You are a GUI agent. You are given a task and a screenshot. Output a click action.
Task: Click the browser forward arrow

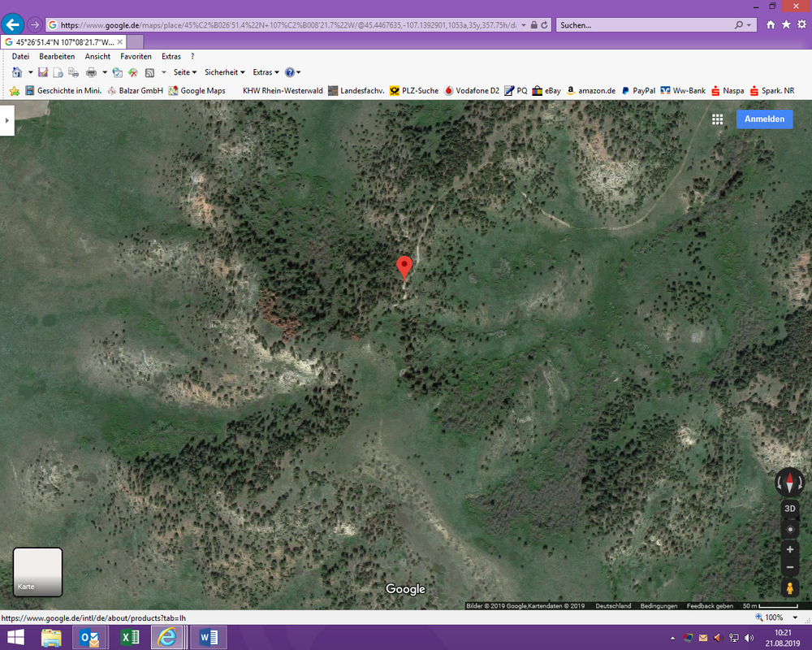[x=35, y=24]
